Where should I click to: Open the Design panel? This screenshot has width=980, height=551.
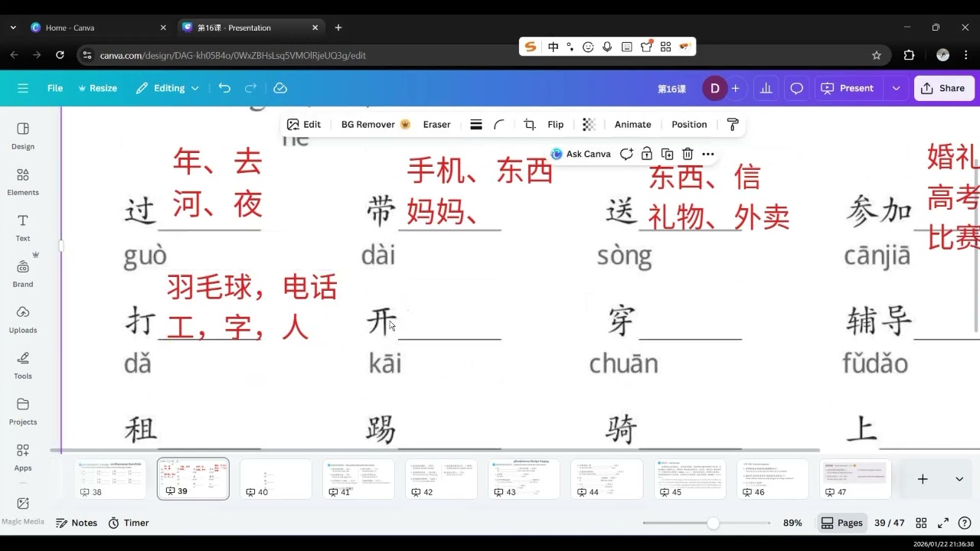23,135
